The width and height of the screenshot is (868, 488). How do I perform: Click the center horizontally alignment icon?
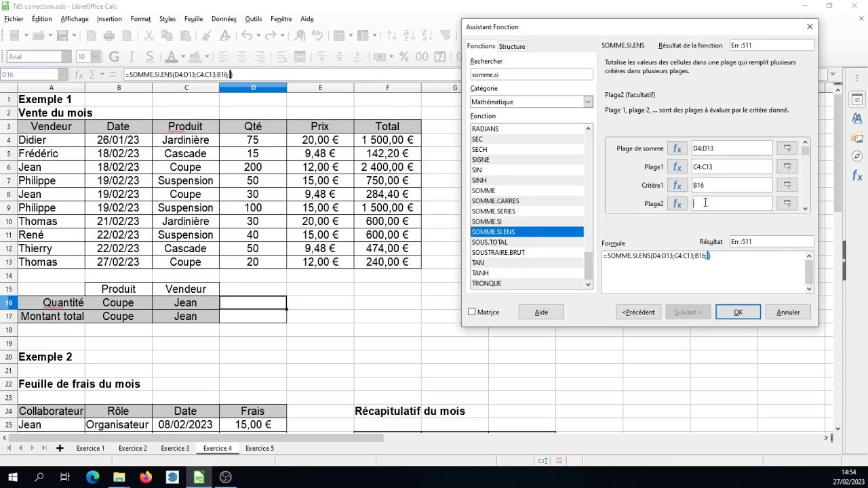[241, 57]
